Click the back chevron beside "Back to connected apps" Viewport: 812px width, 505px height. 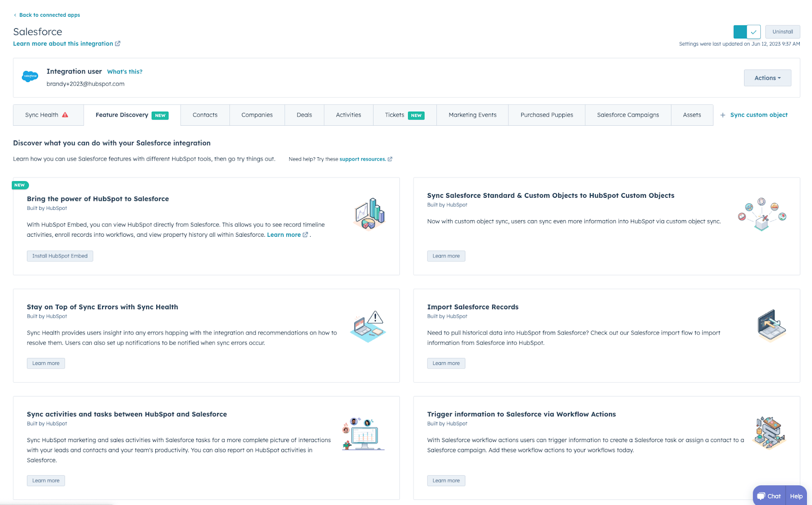click(15, 15)
